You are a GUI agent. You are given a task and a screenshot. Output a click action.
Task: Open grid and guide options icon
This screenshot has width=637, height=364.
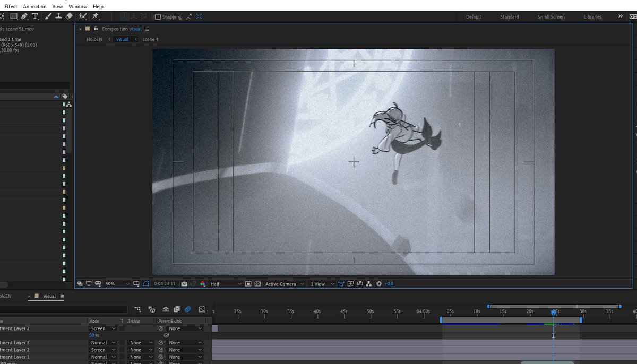pyautogui.click(x=136, y=284)
